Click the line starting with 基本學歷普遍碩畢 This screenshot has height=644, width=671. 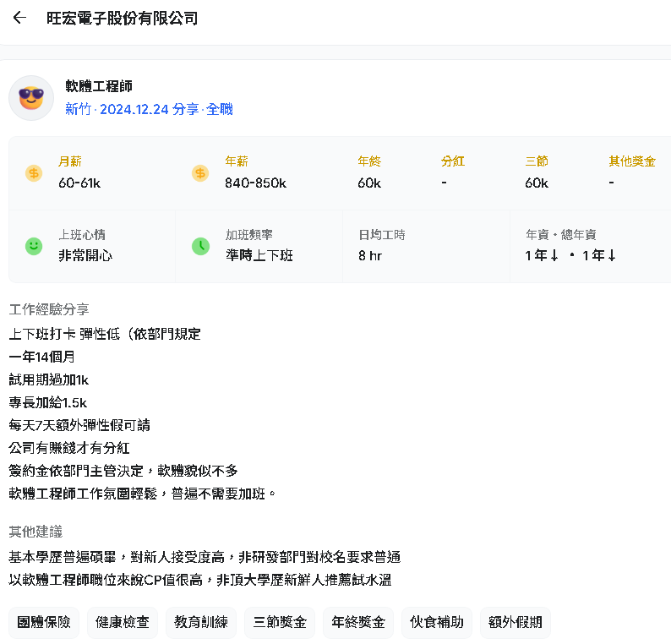coord(205,557)
